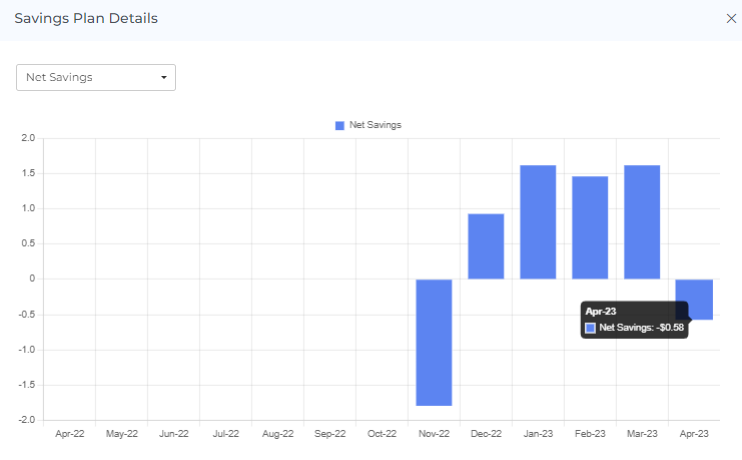This screenshot has width=742, height=460.
Task: Click the Savings Plan Details title
Action: (x=86, y=18)
